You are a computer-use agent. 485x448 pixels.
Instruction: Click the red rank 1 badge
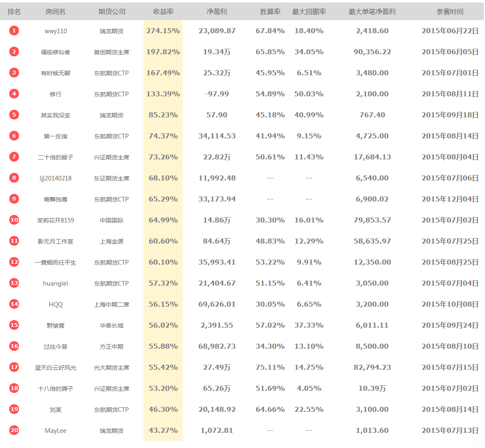(x=14, y=31)
